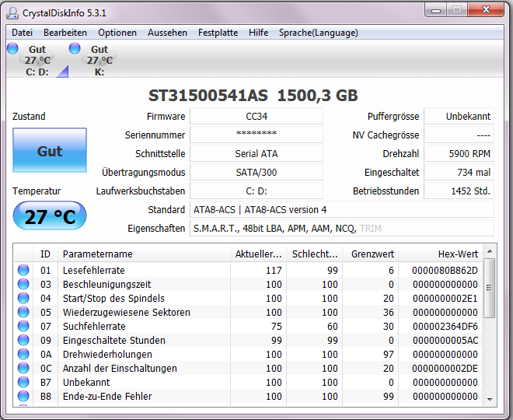Minimize the CrystalDiskInfo window
The height and width of the screenshot is (420, 513).
(x=436, y=10)
